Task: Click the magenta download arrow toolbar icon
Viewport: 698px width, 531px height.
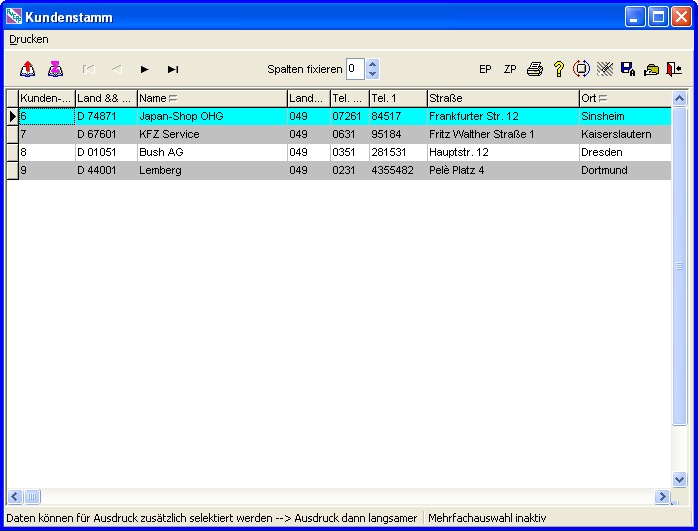Action: (55, 69)
